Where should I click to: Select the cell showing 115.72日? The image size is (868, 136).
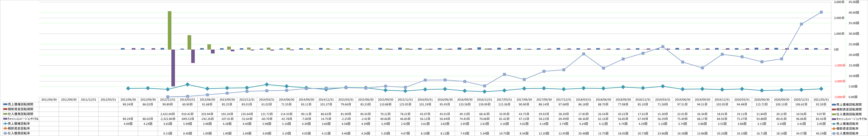pyautogui.click(x=762, y=105)
